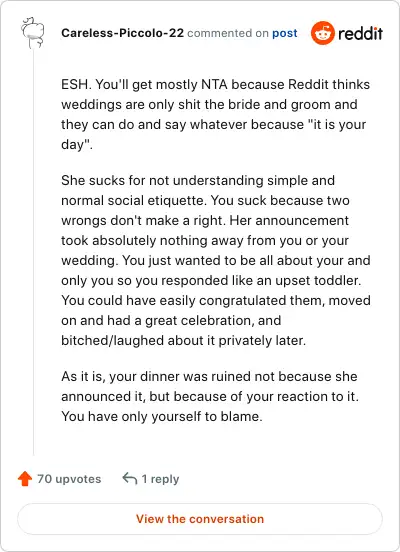Click the "70 upvotes" count
The width and height of the screenshot is (400, 552).
[x=69, y=479]
